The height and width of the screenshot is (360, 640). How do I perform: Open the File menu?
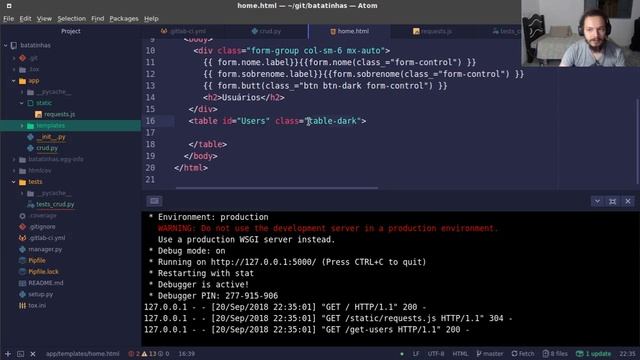pos(9,19)
